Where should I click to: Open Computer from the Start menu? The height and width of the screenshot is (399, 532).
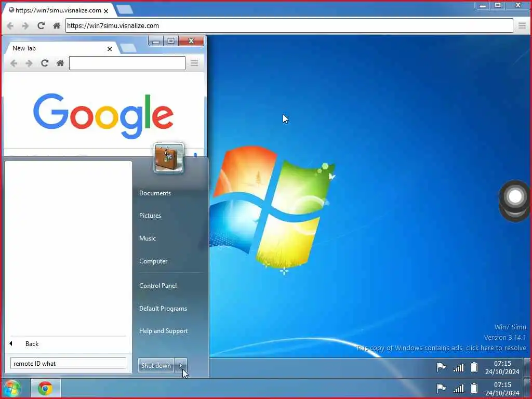point(153,261)
